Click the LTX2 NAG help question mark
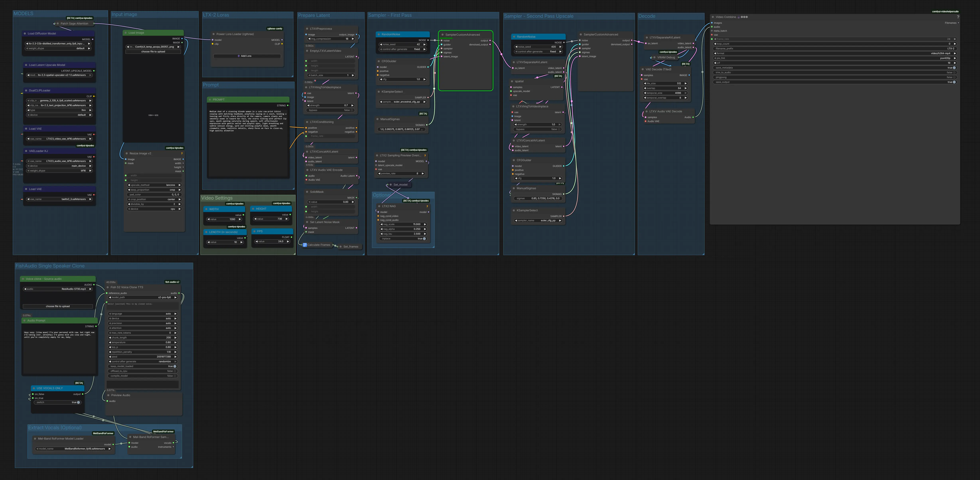This screenshot has width=980, height=480. coord(427,206)
